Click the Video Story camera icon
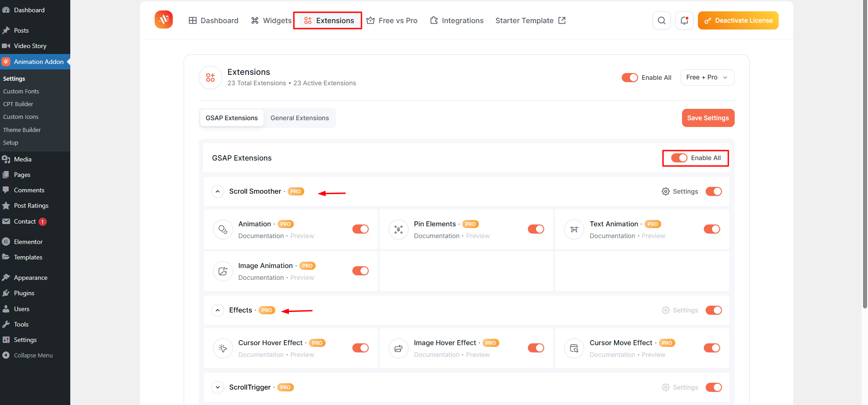 coord(6,46)
